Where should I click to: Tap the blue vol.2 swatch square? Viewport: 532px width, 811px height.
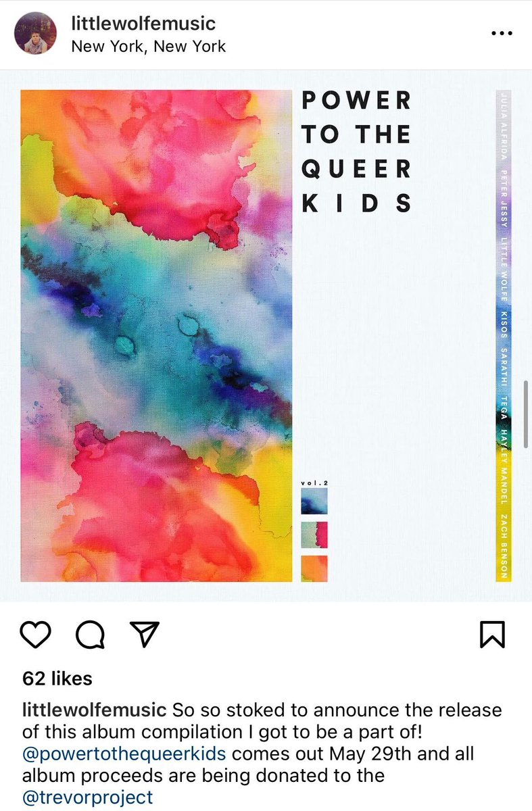coord(314,501)
